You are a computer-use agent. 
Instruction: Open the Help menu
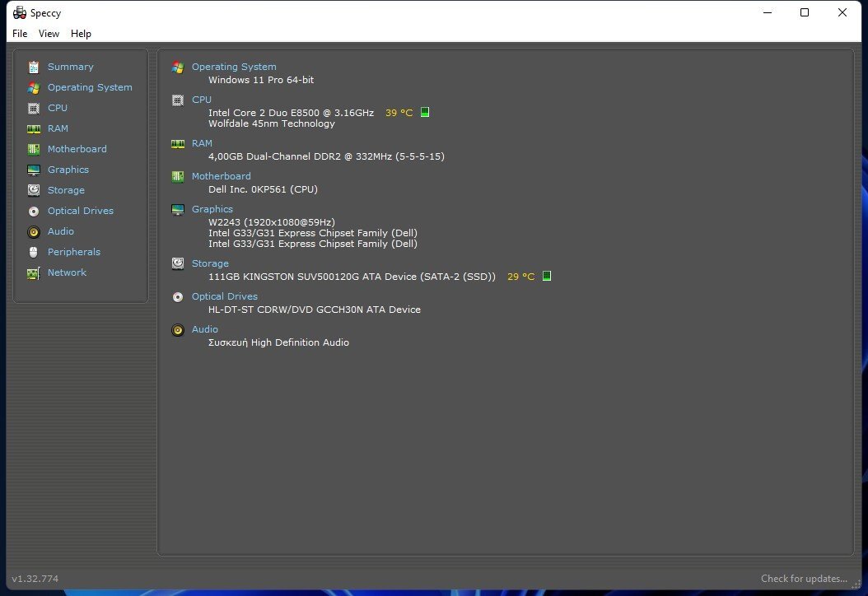(81, 34)
